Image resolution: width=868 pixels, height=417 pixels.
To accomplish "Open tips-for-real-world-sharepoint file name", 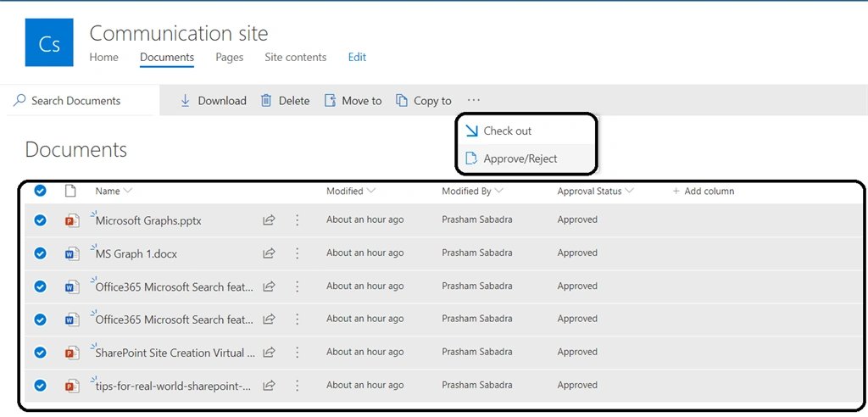I will tap(175, 386).
